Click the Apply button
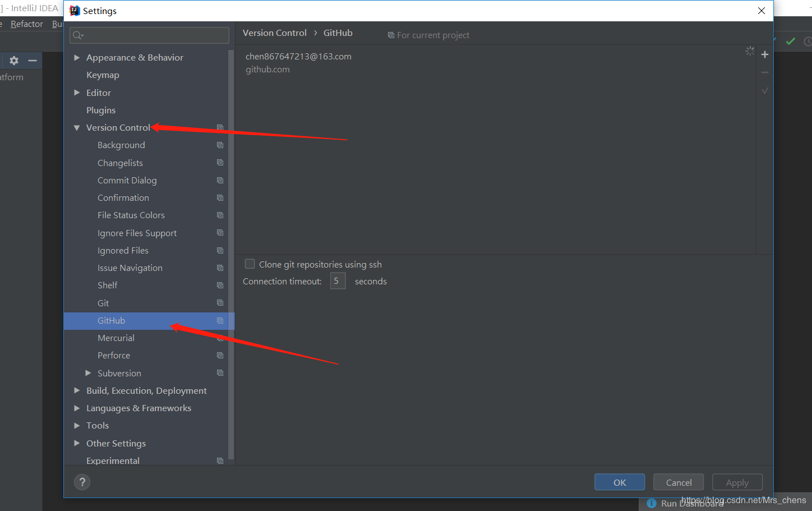This screenshot has width=812, height=511. (737, 482)
